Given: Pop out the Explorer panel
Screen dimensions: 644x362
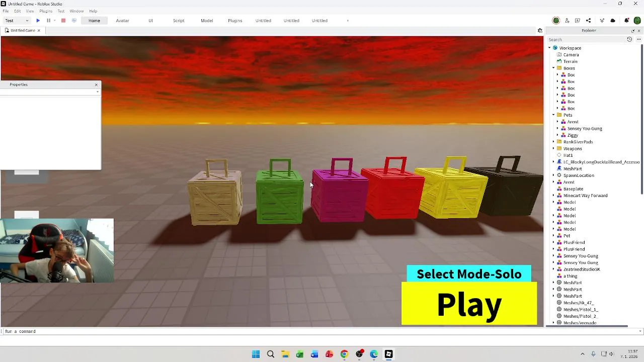Looking at the screenshot, I should click(633, 31).
